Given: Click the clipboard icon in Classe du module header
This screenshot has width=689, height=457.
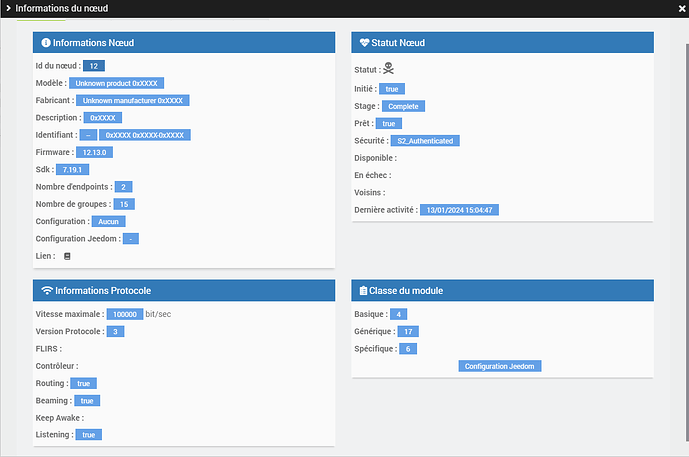Looking at the screenshot, I should [363, 290].
